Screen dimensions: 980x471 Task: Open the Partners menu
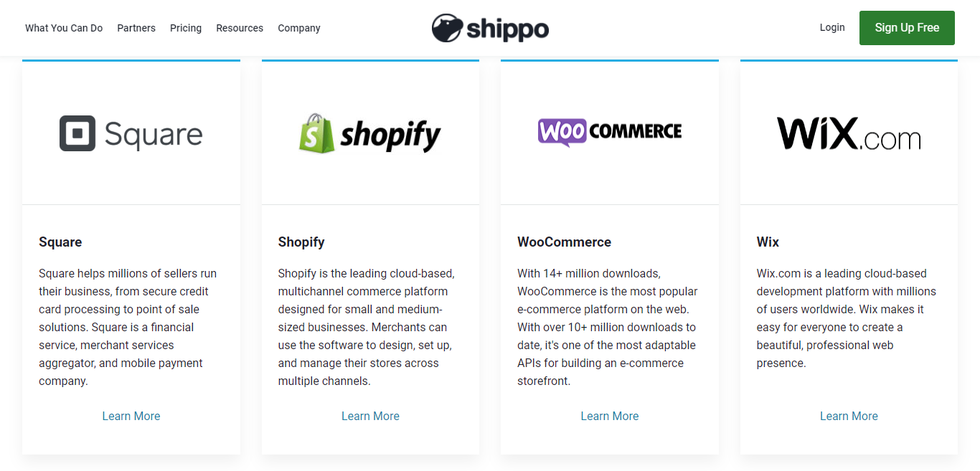click(x=136, y=28)
